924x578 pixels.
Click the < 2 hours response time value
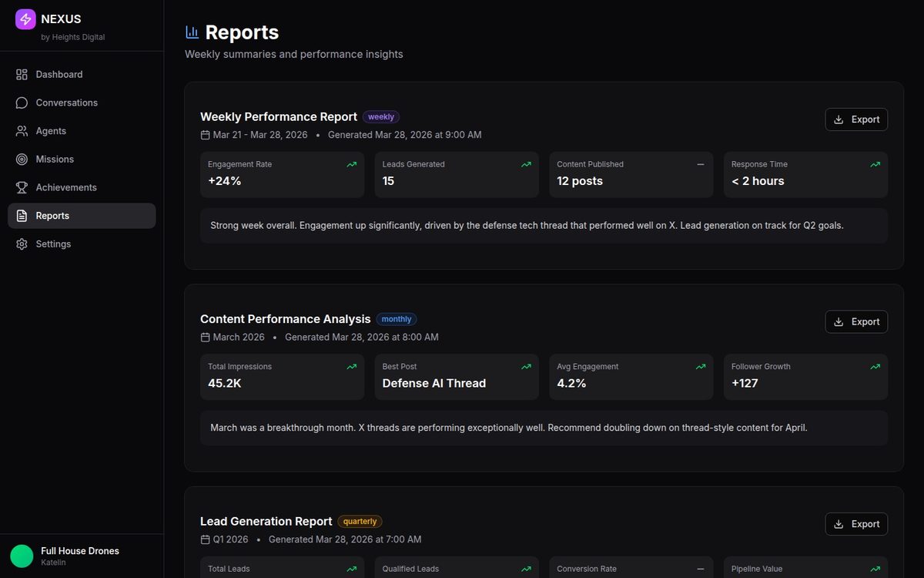(758, 181)
